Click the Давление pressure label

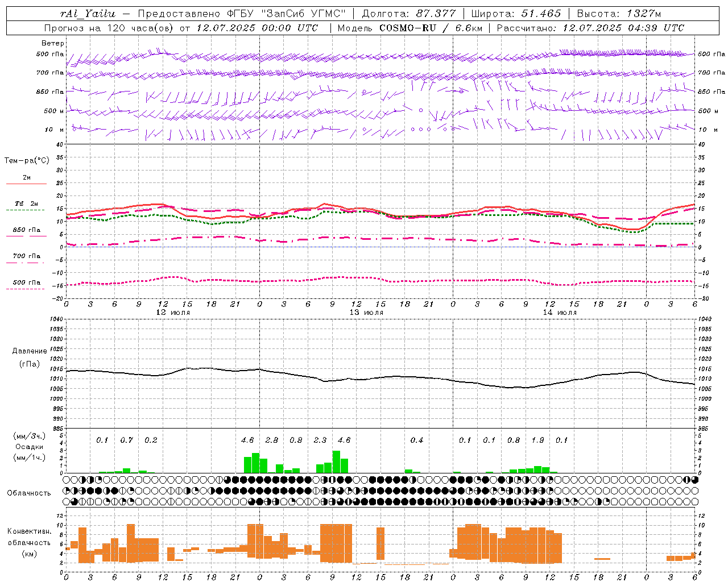30,351
